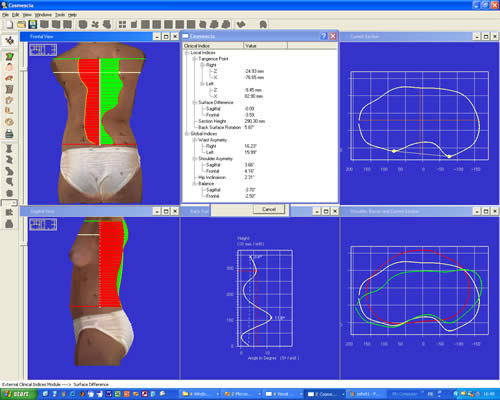Click the vertical slider in Sagittal View
Viewport: 500px width, 400px height.
click(24, 245)
